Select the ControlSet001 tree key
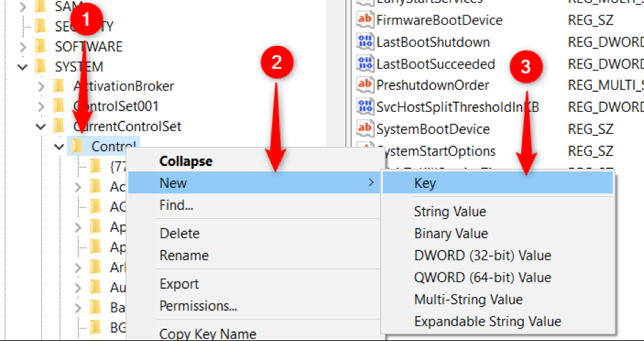Viewport: 644px width, 341px height. pyautogui.click(x=115, y=106)
